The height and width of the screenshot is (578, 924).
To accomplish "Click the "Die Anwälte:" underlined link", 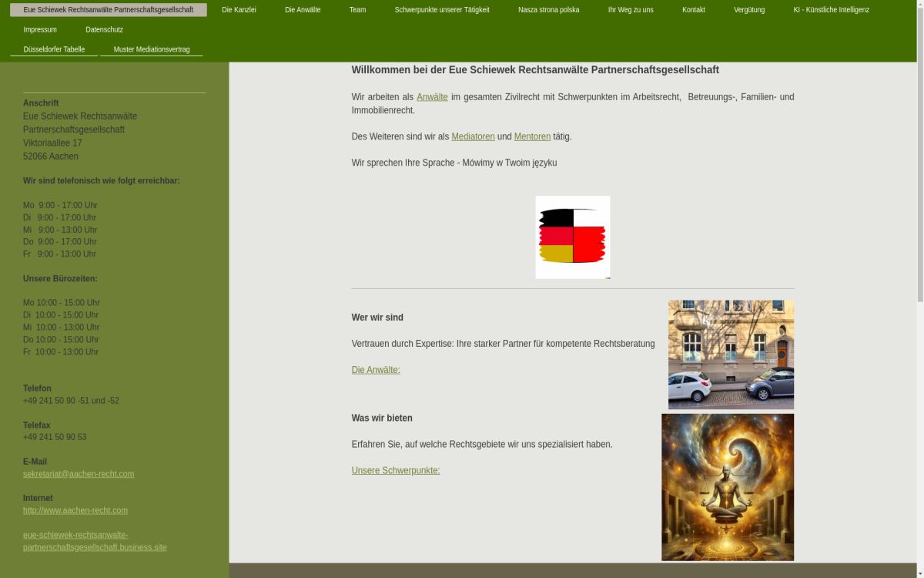I will click(375, 369).
